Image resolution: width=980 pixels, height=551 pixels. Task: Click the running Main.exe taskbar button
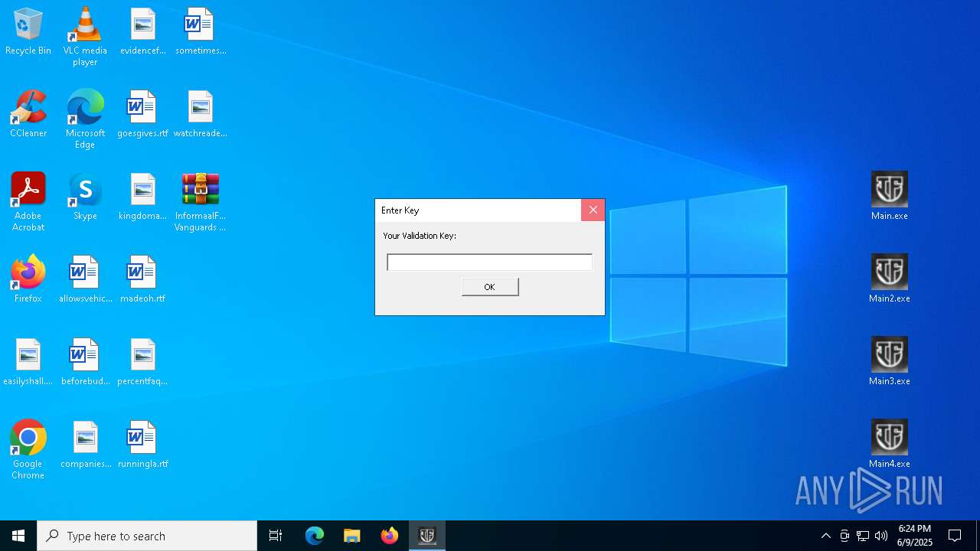(427, 536)
